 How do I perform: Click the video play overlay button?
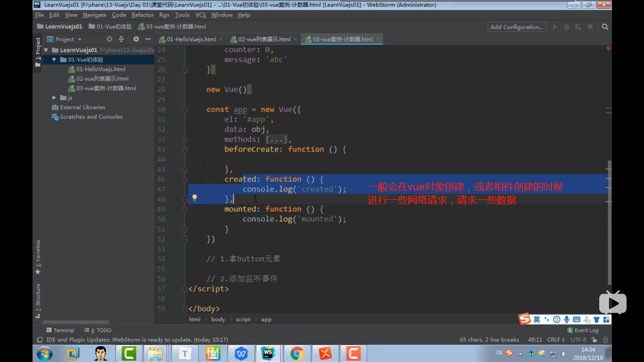pos(613,303)
